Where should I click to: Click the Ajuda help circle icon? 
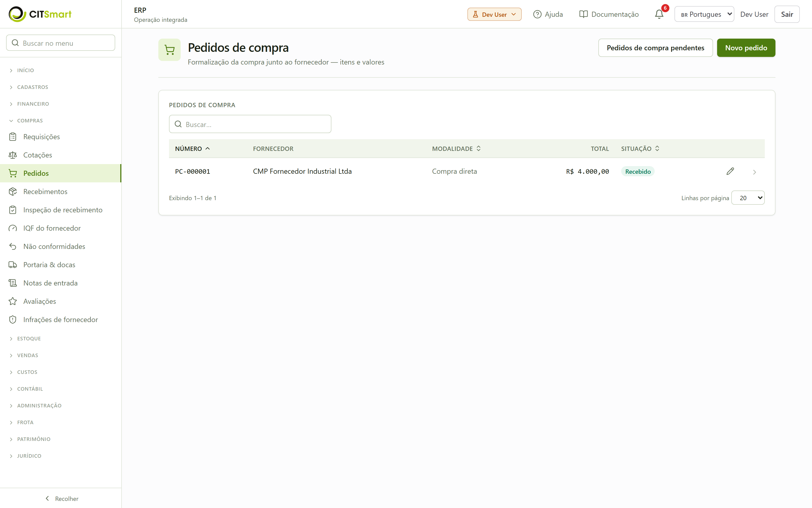click(537, 14)
